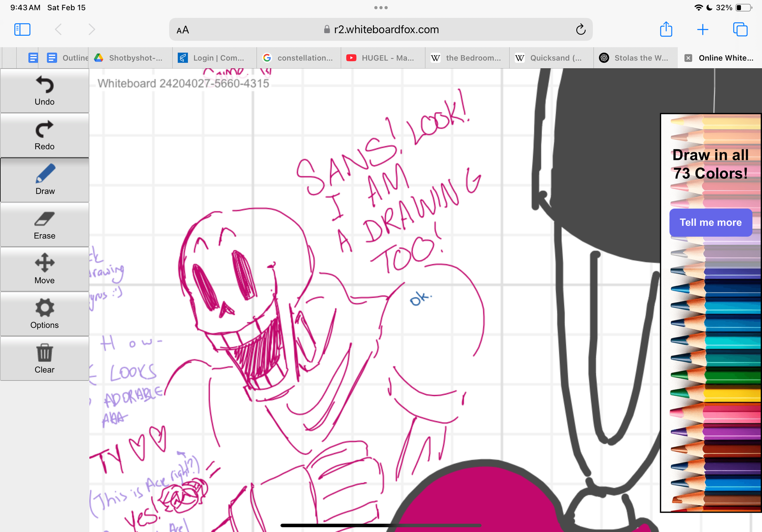Screen dimensions: 762x532
Task: Click the Redo tool button
Action: tap(44, 136)
